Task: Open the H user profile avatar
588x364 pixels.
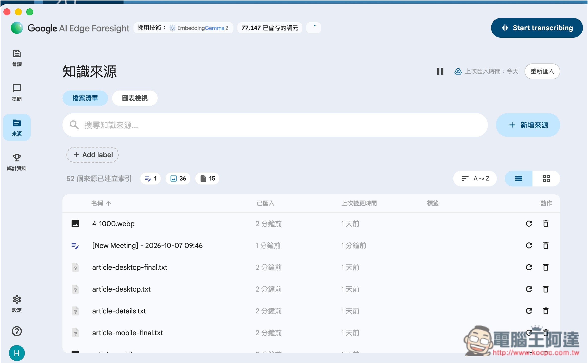Action: pyautogui.click(x=17, y=353)
